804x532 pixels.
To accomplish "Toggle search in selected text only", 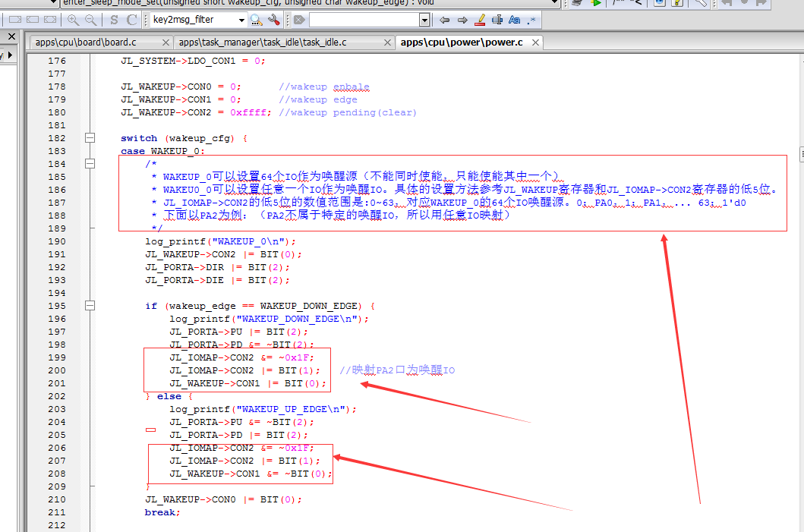I will tap(497, 20).
